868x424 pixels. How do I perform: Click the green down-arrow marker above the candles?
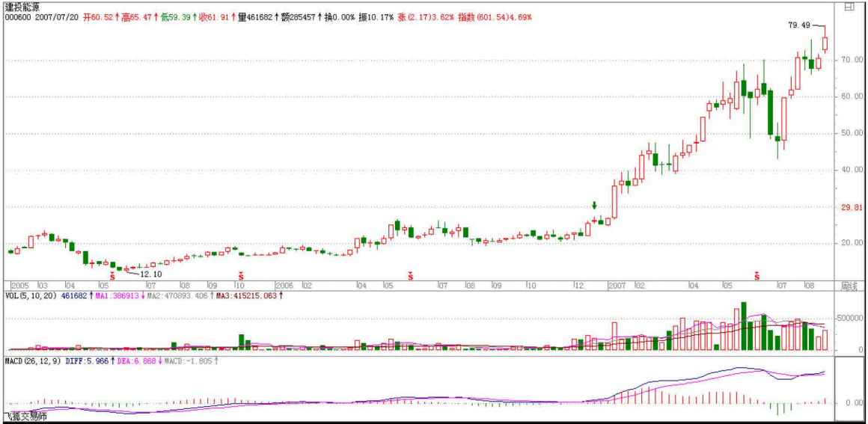(594, 206)
